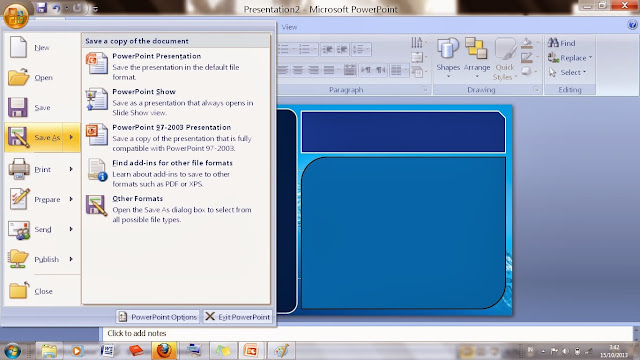Open Other Formats save dialog
The image size is (640, 360).
coord(176,209)
